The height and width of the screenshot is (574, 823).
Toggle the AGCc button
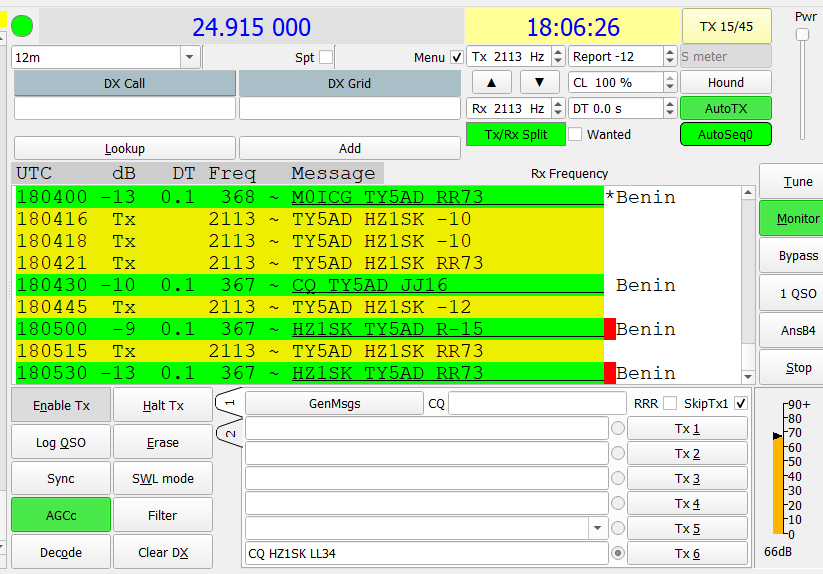(x=61, y=515)
